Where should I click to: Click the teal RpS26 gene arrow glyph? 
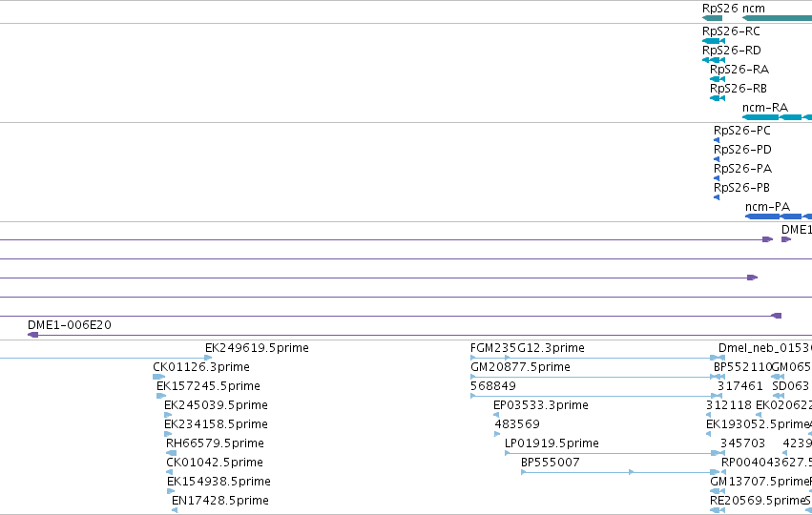712,18
